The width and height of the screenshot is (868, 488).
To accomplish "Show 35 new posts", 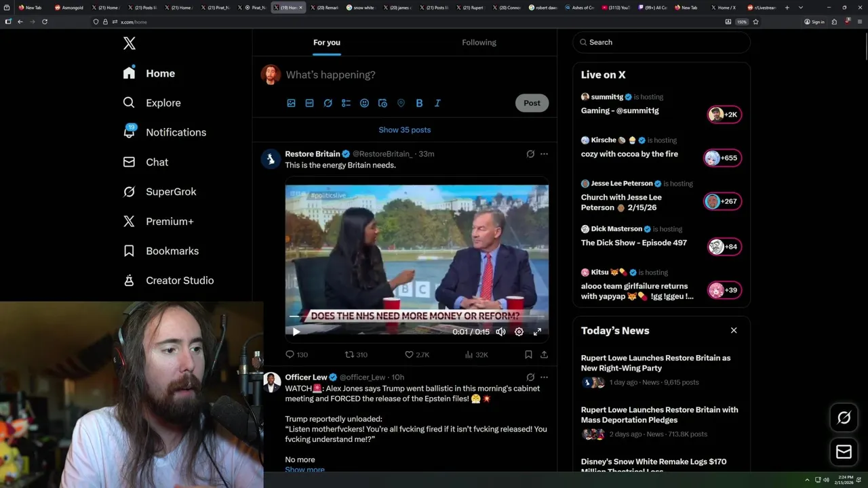I will [x=405, y=129].
